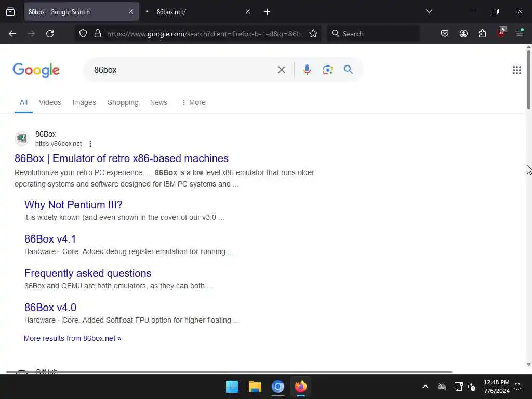Search by image with Google Lens

point(328,70)
